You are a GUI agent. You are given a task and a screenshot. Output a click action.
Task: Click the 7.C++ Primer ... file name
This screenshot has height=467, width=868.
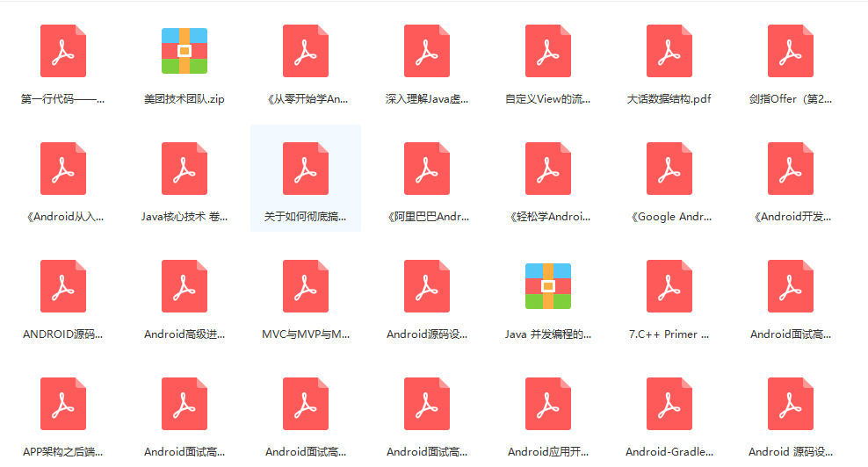pyautogui.click(x=669, y=334)
